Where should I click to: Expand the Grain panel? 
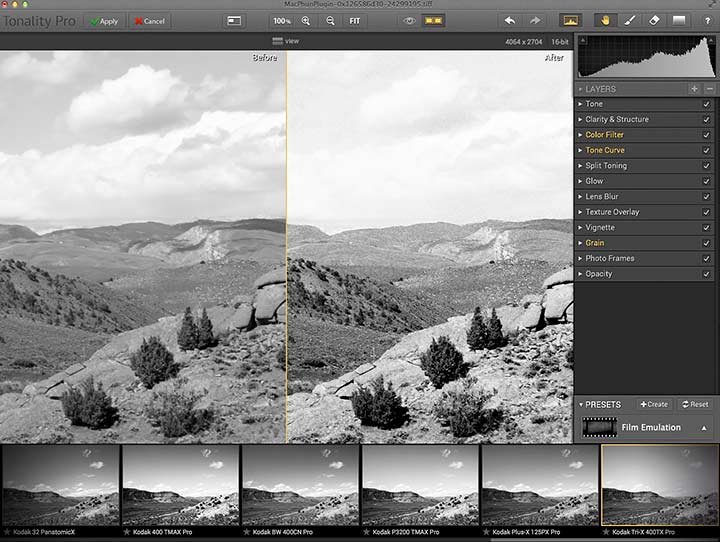tap(580, 243)
